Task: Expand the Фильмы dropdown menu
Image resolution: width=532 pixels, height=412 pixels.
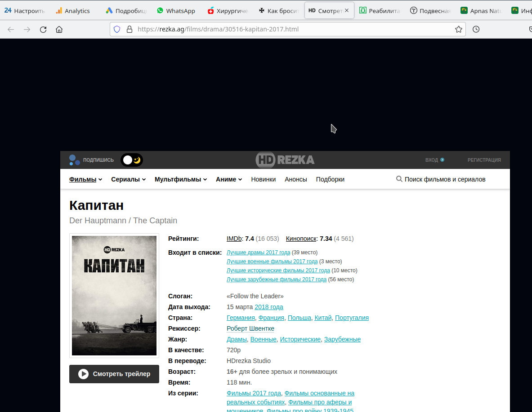Action: [x=85, y=179]
